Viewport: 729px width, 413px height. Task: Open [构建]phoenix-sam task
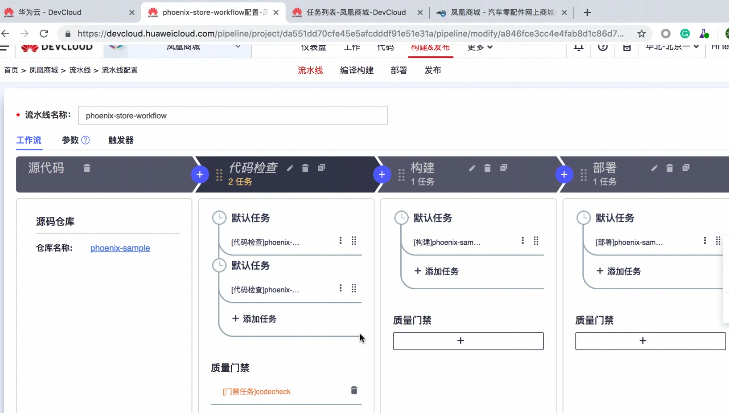447,242
